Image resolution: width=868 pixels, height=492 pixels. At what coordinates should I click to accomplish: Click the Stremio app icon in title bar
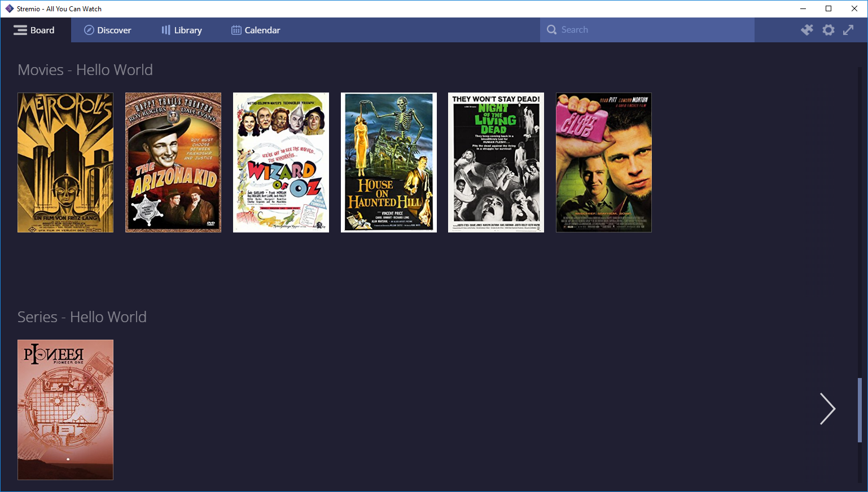click(x=9, y=8)
